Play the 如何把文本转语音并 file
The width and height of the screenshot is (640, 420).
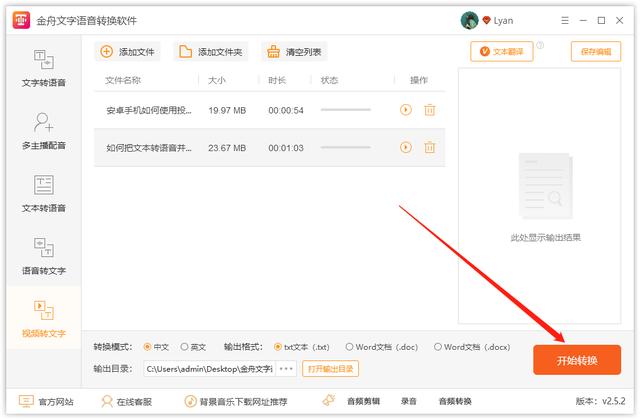[405, 147]
